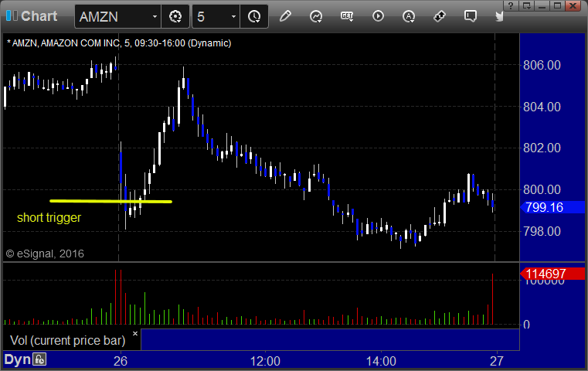
Task: Click the 798.00 price axis label
Action: [x=542, y=231]
